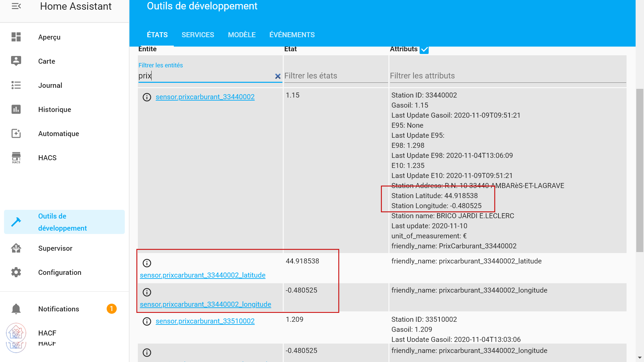Click the Filtrer les états field
The width and height of the screenshot is (644, 362).
pos(335,76)
